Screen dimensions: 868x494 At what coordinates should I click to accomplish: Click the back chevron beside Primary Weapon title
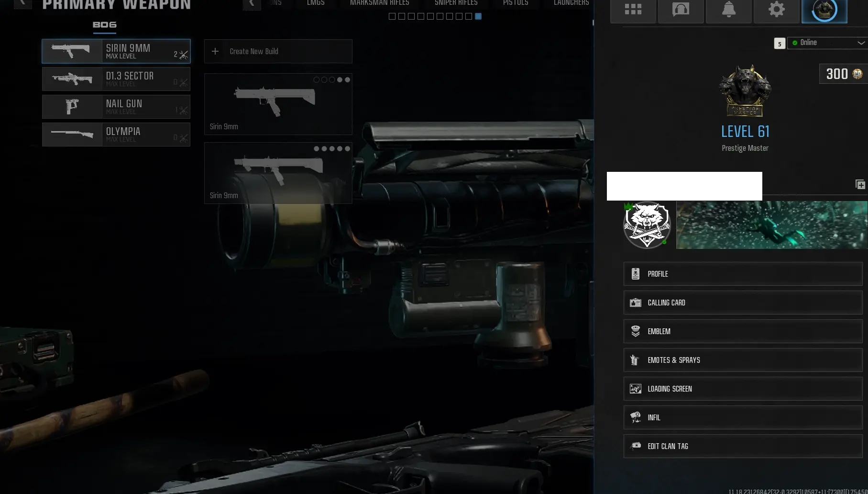pyautogui.click(x=22, y=4)
